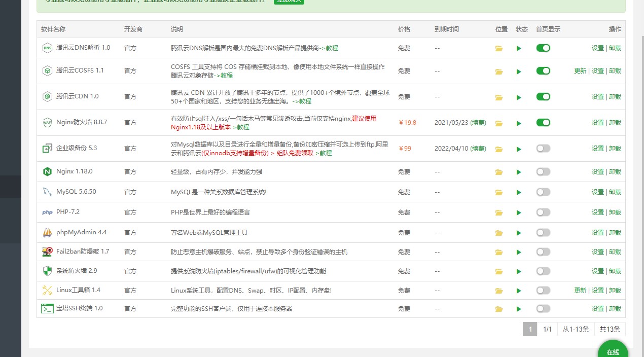This screenshot has height=357, width=644.
Task: Click the 腾讯云COSFS software icon
Action: tap(47, 71)
